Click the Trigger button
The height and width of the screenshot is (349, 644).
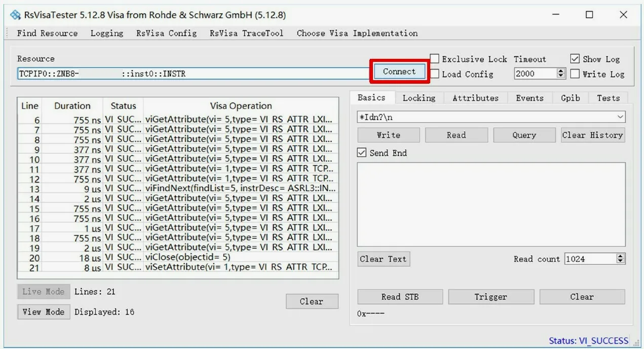pyautogui.click(x=491, y=297)
